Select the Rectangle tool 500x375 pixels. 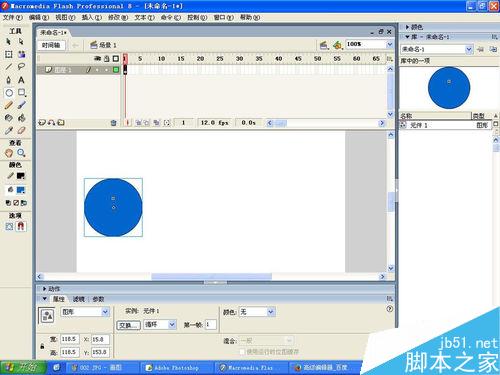pos(22,93)
